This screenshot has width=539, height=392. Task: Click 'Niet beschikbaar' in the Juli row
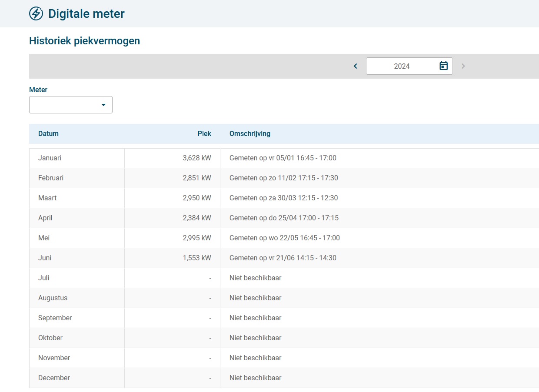[x=256, y=278]
